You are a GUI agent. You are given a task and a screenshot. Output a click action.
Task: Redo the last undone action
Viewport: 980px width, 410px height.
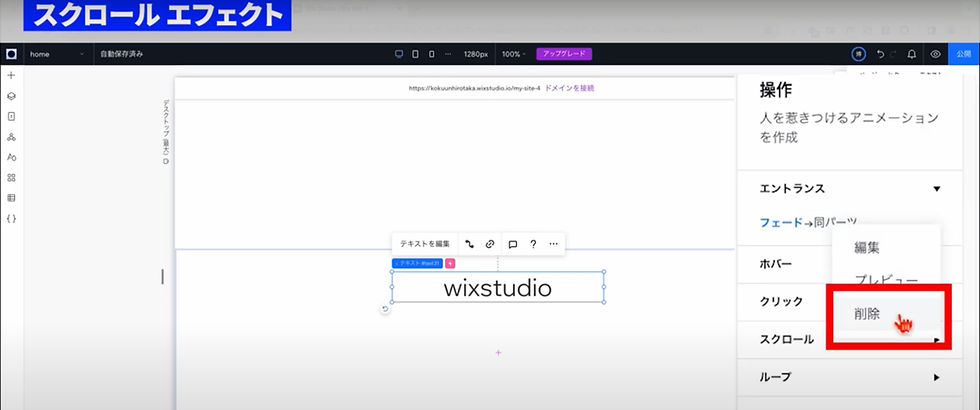[x=894, y=54]
